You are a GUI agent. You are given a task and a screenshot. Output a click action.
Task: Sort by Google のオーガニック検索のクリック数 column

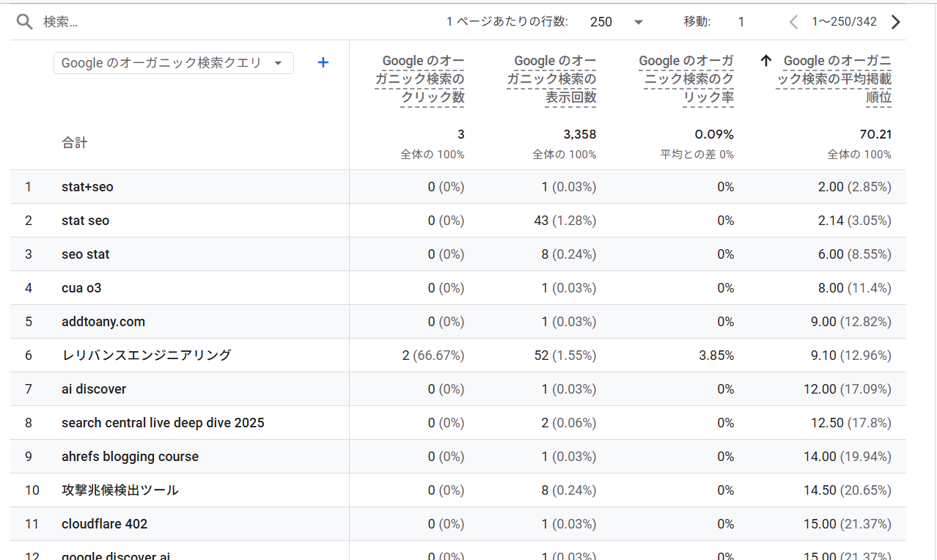click(x=422, y=78)
